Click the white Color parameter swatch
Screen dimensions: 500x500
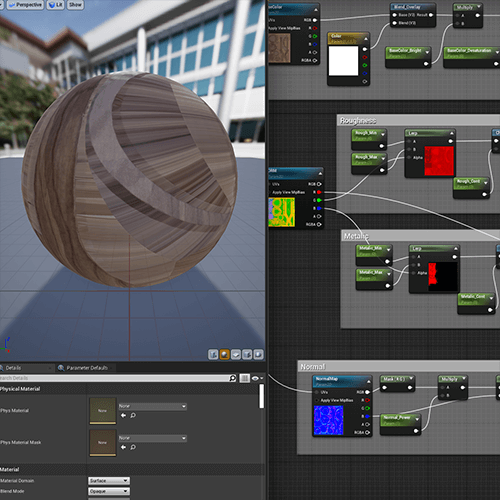tap(343, 61)
